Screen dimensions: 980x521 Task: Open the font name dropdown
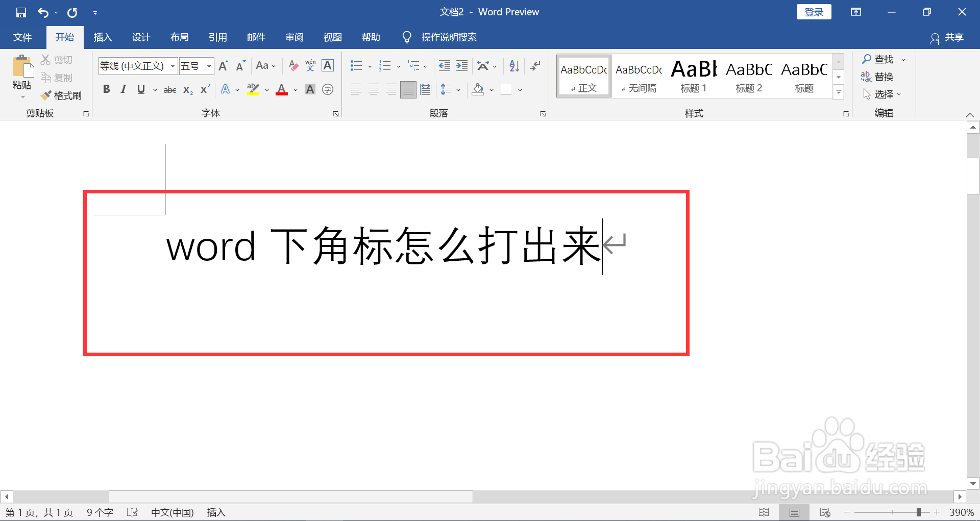coord(173,66)
